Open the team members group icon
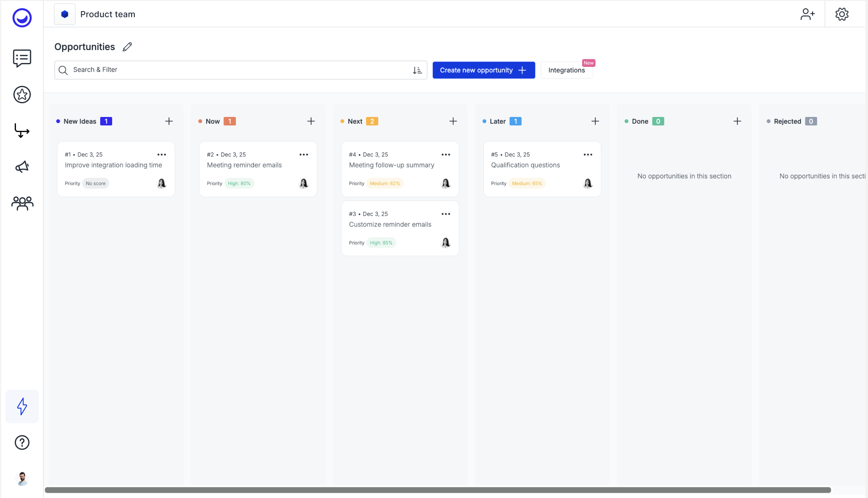The image size is (868, 498). point(22,203)
